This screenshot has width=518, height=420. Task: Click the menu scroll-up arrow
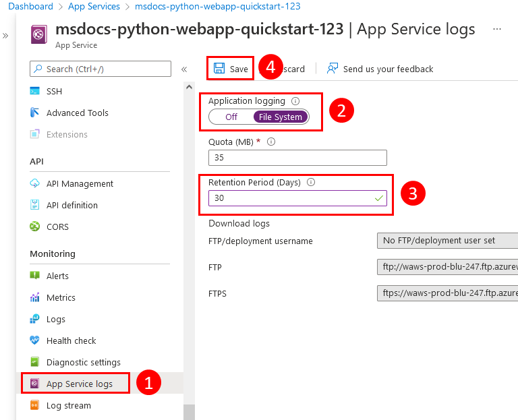coord(189,87)
